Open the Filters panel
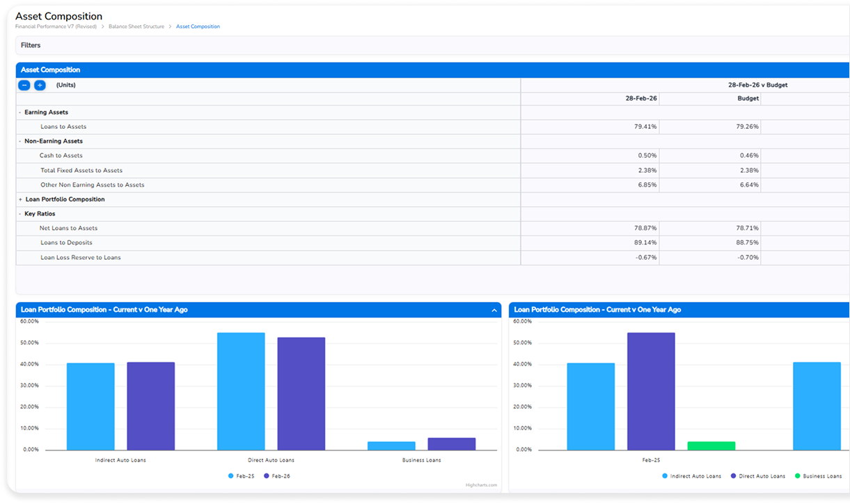The height and width of the screenshot is (504, 850). (x=432, y=45)
